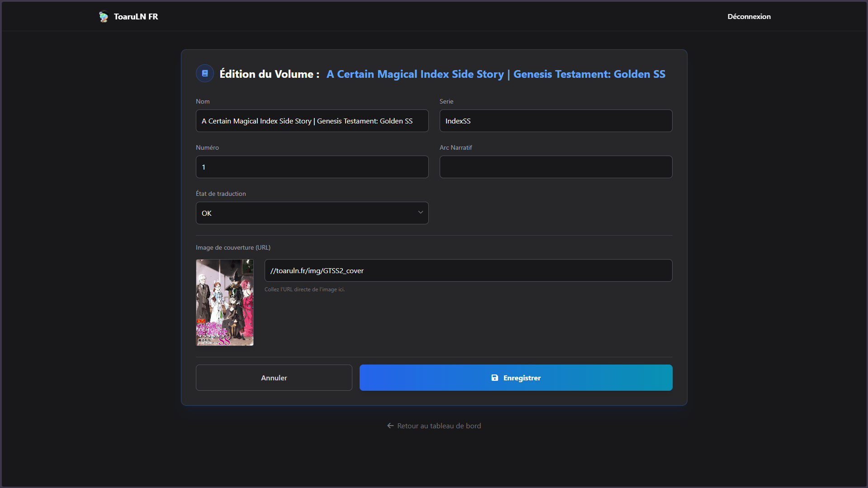This screenshot has height=488, width=868.
Task: Click the book icon beside Édition du Volume
Action: click(x=205, y=73)
